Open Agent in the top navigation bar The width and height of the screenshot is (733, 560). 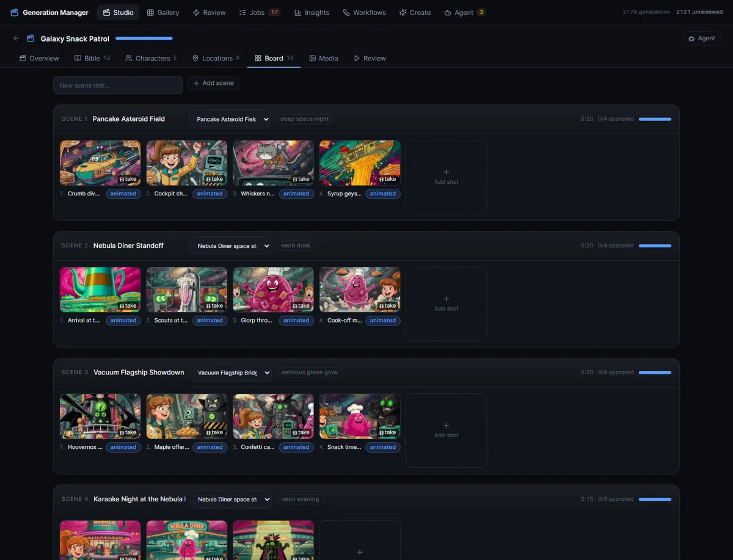(x=465, y=12)
